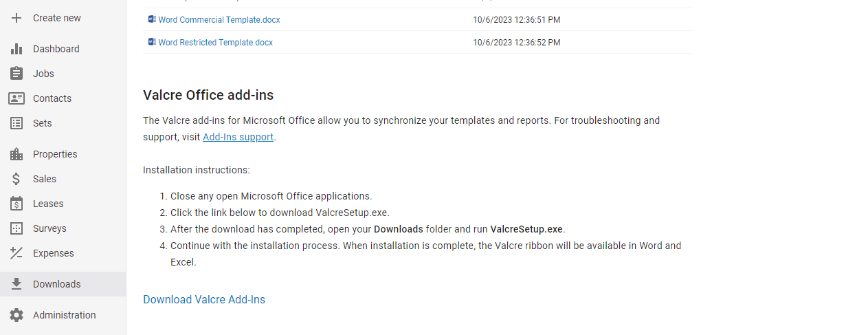Click Word icon beside Commercial Template
The image size is (868, 335).
click(152, 19)
